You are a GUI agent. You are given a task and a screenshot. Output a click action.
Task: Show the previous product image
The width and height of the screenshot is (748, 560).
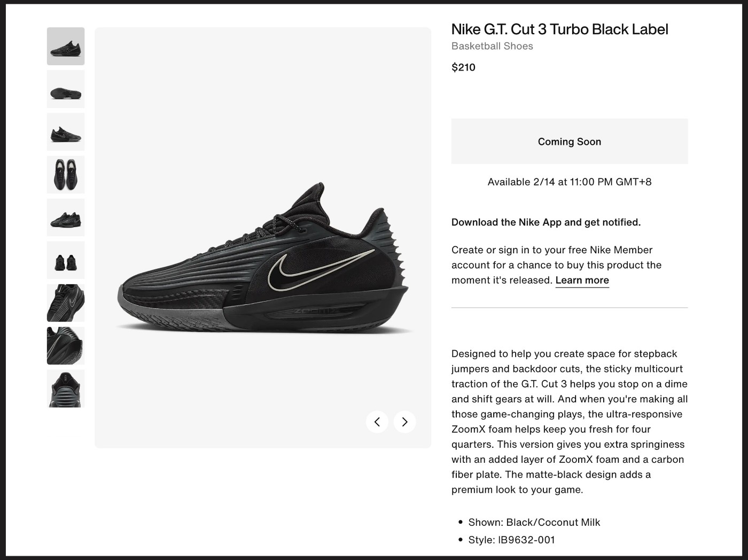(377, 422)
